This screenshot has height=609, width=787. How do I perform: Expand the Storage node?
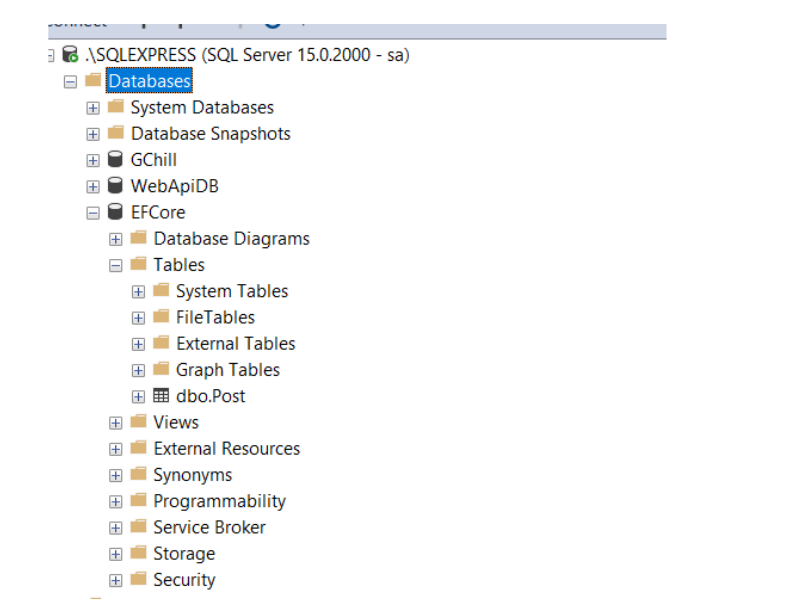click(x=115, y=554)
